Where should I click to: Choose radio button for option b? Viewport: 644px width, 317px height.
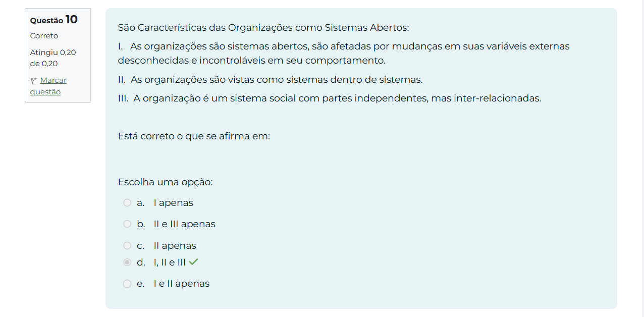(127, 224)
